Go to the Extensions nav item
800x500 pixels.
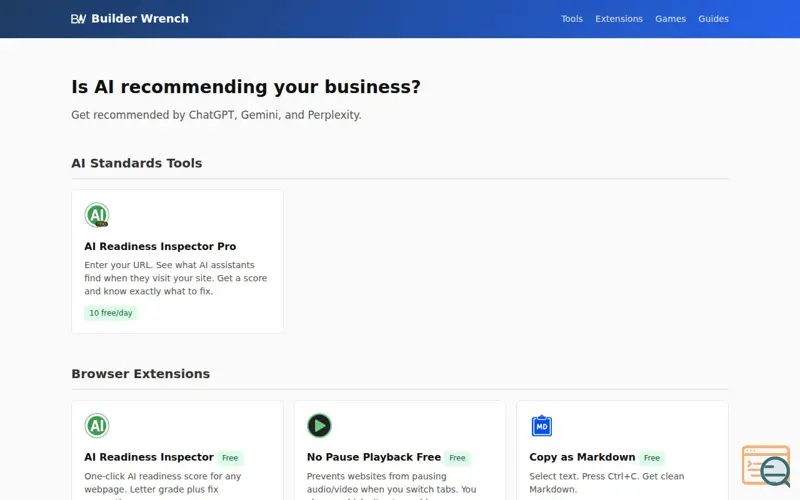tap(618, 19)
